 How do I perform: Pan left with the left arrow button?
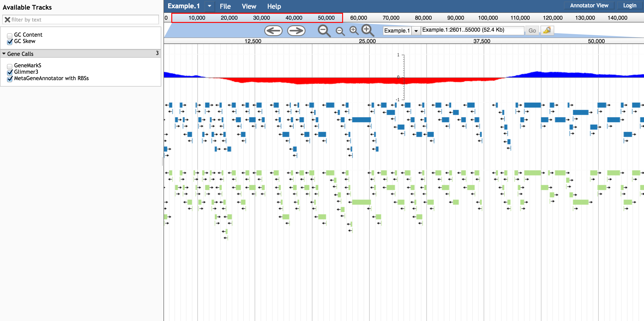click(x=273, y=31)
